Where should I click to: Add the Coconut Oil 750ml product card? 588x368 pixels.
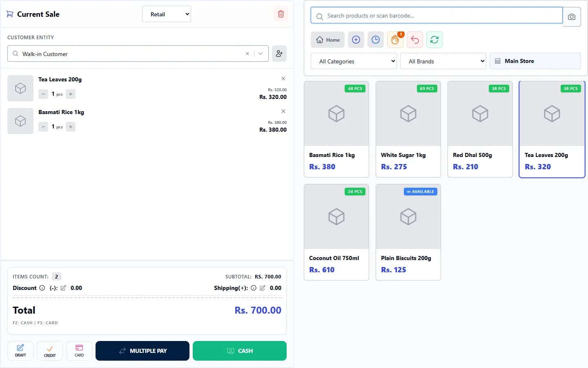(336, 232)
